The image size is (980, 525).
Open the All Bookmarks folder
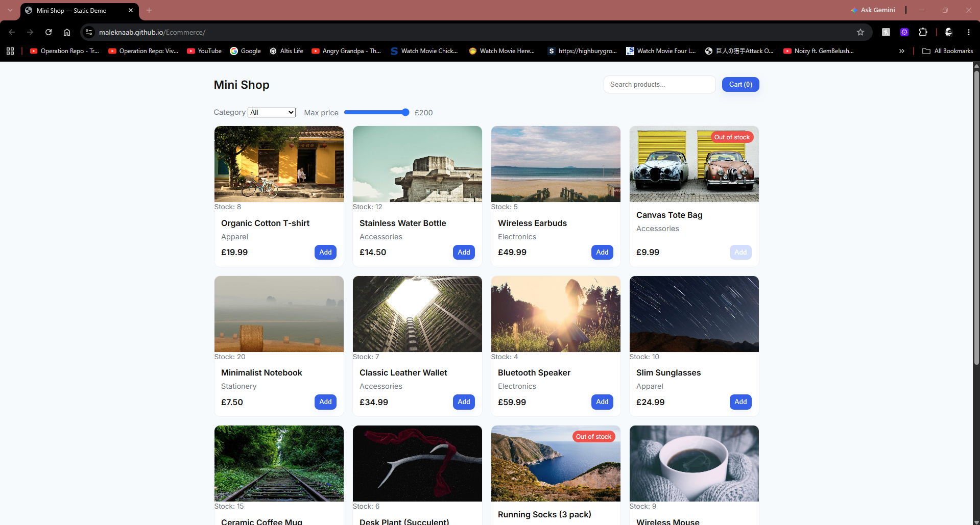click(948, 51)
